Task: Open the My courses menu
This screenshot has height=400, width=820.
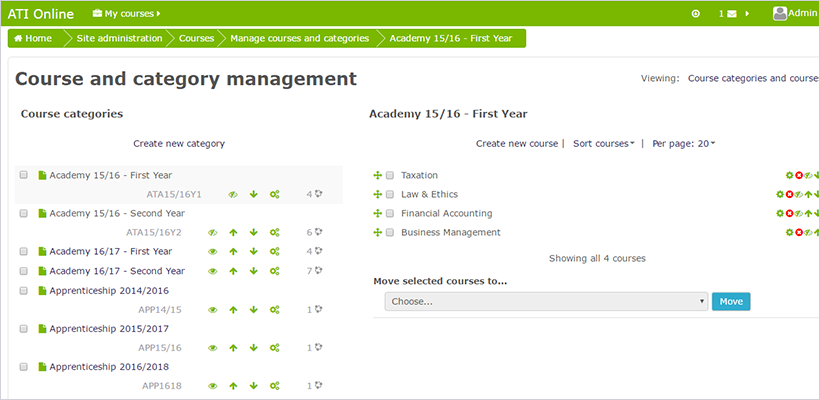Action: (126, 14)
